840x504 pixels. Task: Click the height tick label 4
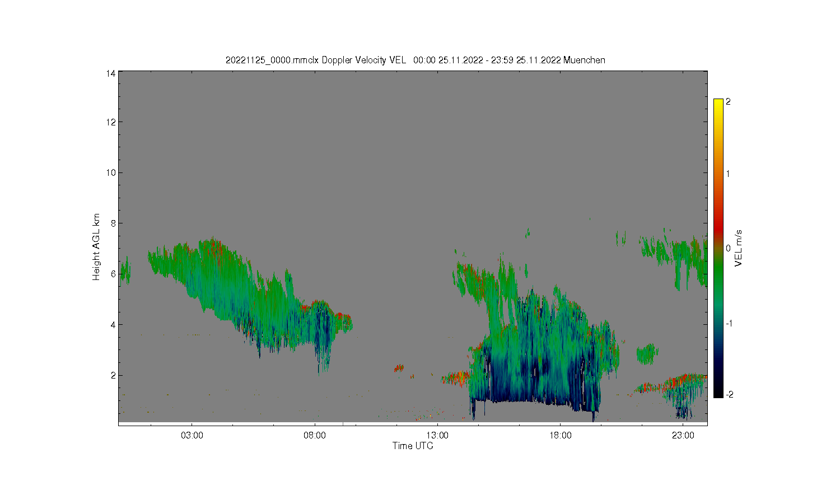click(113, 325)
